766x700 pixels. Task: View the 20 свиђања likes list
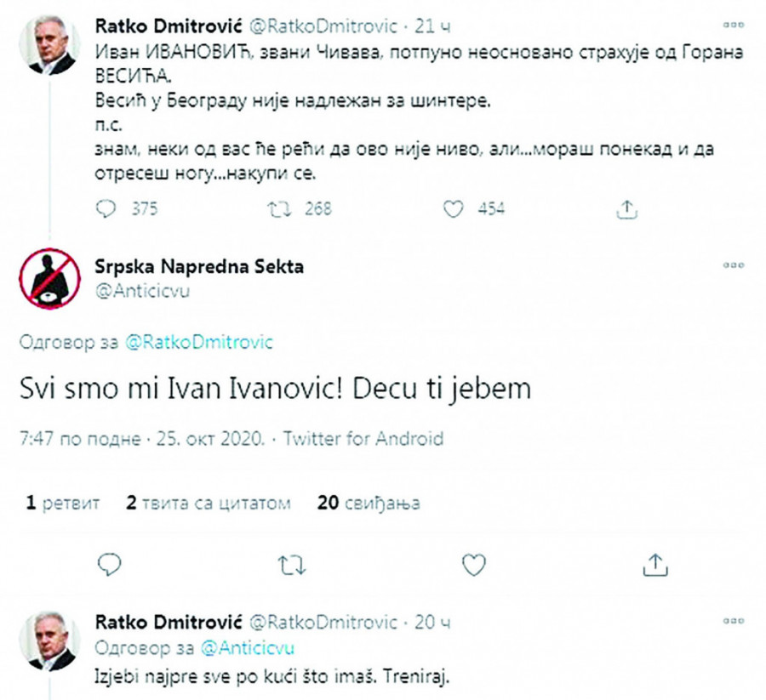pos(369,503)
